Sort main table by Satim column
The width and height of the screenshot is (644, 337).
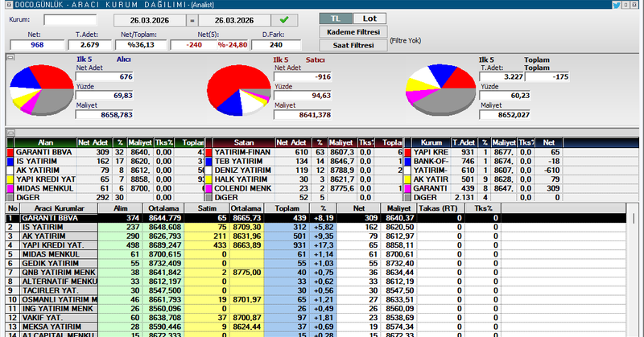coord(207,208)
